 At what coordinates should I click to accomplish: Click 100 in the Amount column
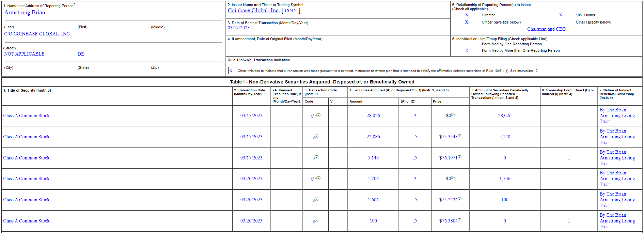pos(373,221)
